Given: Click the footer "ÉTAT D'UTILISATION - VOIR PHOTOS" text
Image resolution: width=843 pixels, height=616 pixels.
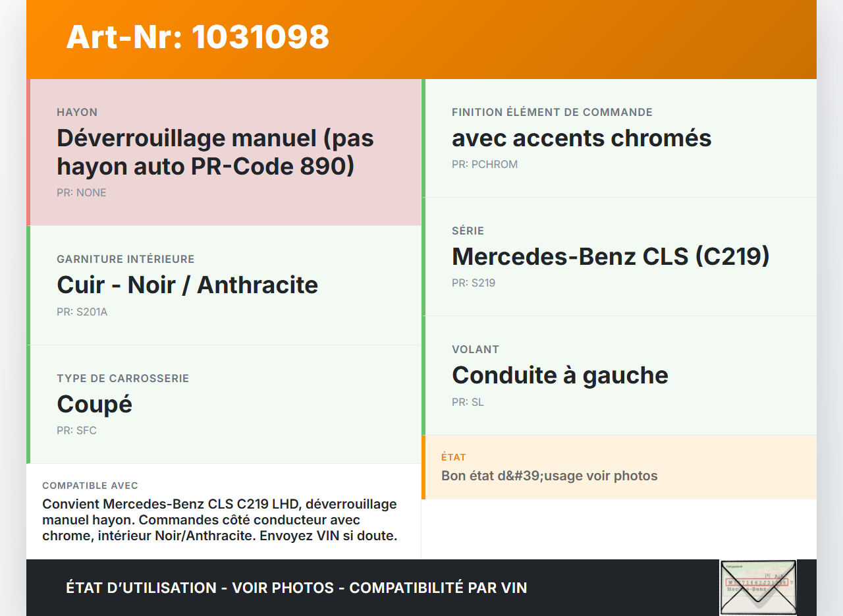Looking at the screenshot, I should (296, 588).
